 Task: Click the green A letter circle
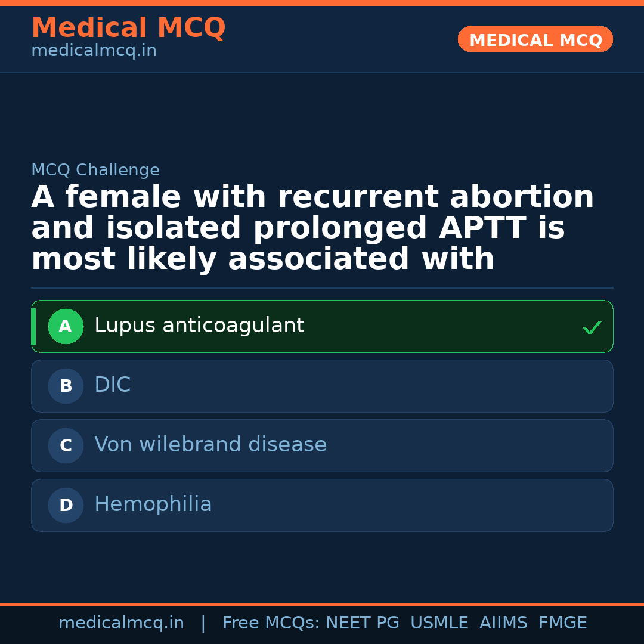[x=66, y=326]
